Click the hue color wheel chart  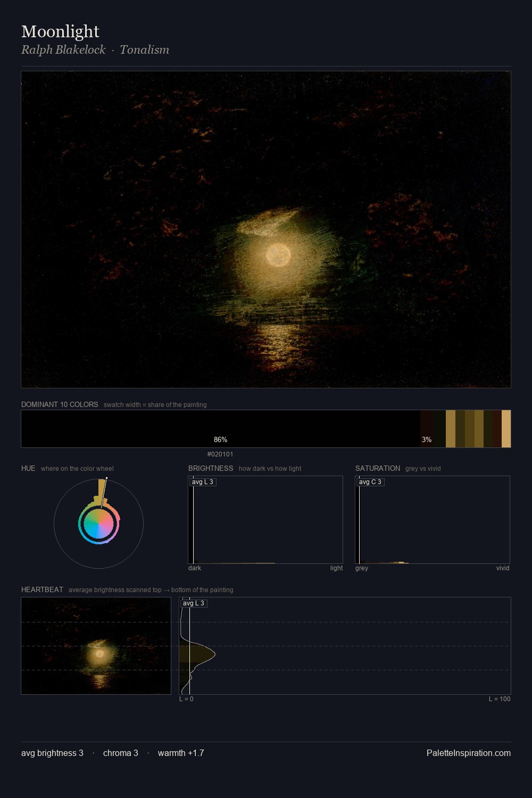coord(98,523)
